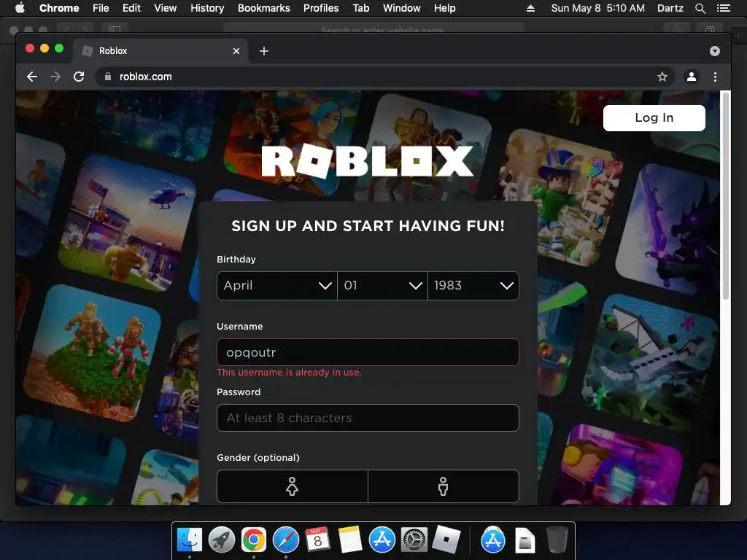The width and height of the screenshot is (747, 560).
Task: Click the eject icon in menu bar
Action: [x=530, y=8]
